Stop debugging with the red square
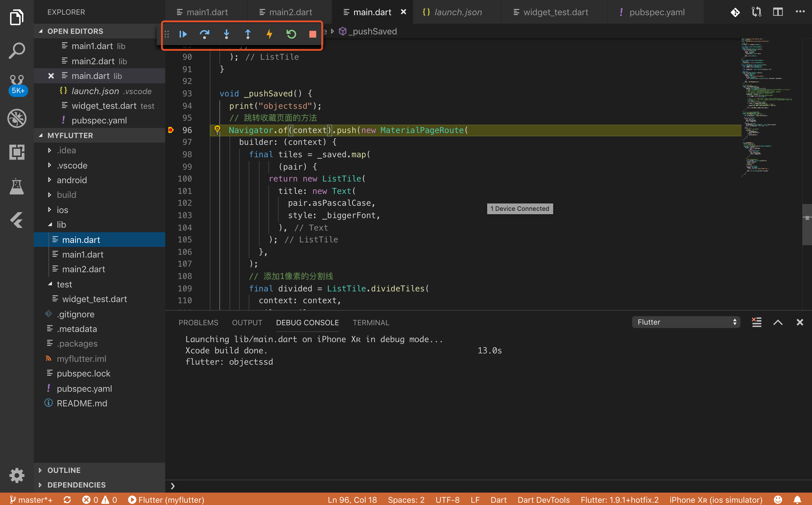The width and height of the screenshot is (812, 505). (x=312, y=34)
